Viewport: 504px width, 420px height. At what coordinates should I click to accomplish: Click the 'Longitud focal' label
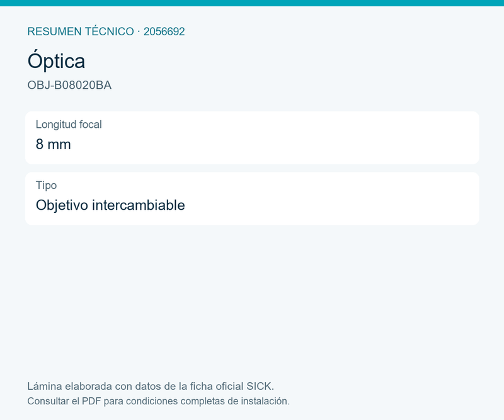[69, 124]
